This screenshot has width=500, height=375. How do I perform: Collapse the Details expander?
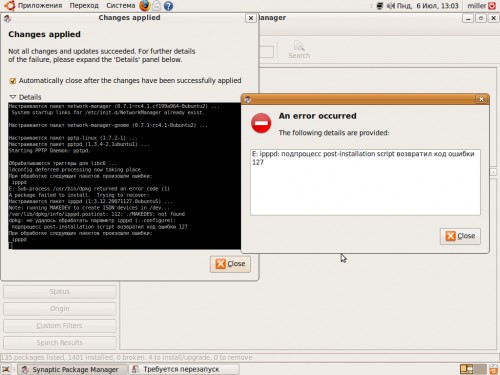(13, 97)
